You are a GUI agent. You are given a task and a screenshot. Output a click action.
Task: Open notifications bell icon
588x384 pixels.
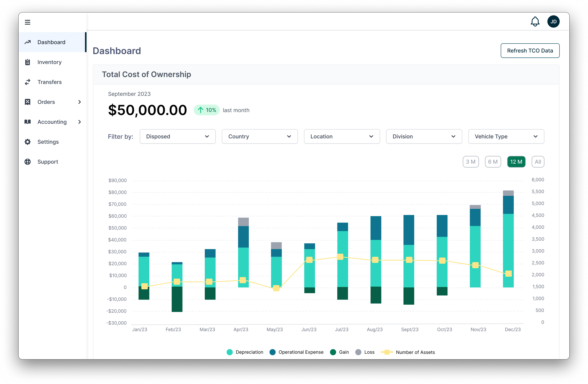point(535,22)
